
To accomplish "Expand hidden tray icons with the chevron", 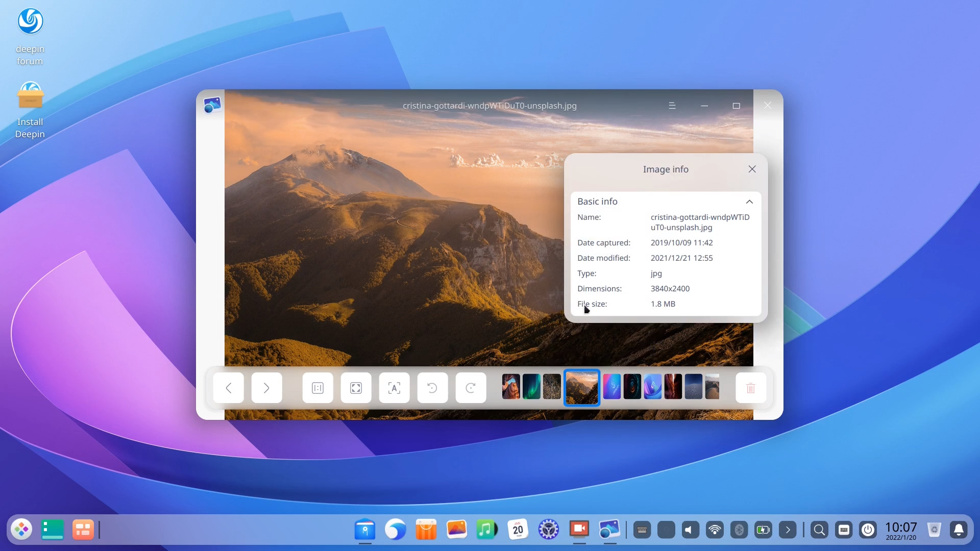I will coord(788,530).
